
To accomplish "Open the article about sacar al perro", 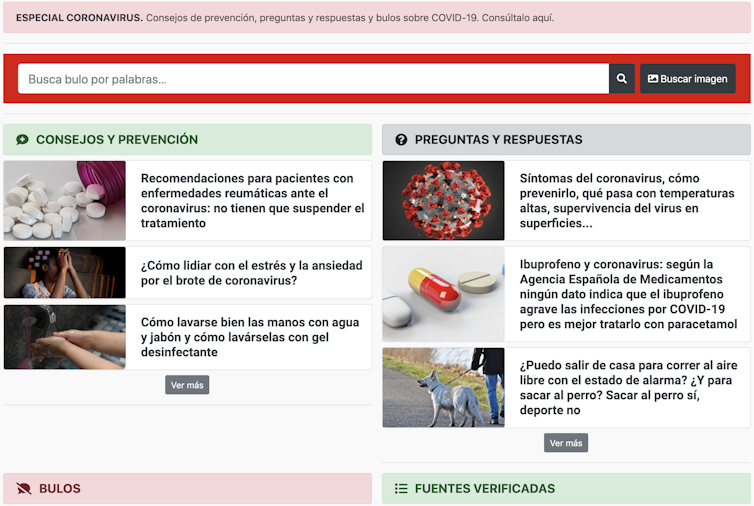I will click(x=625, y=387).
